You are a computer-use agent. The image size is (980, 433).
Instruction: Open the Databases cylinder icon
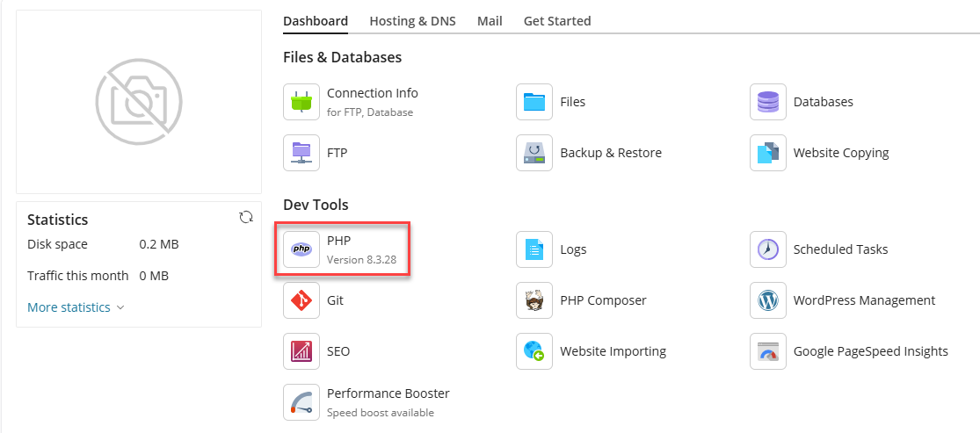point(768,102)
